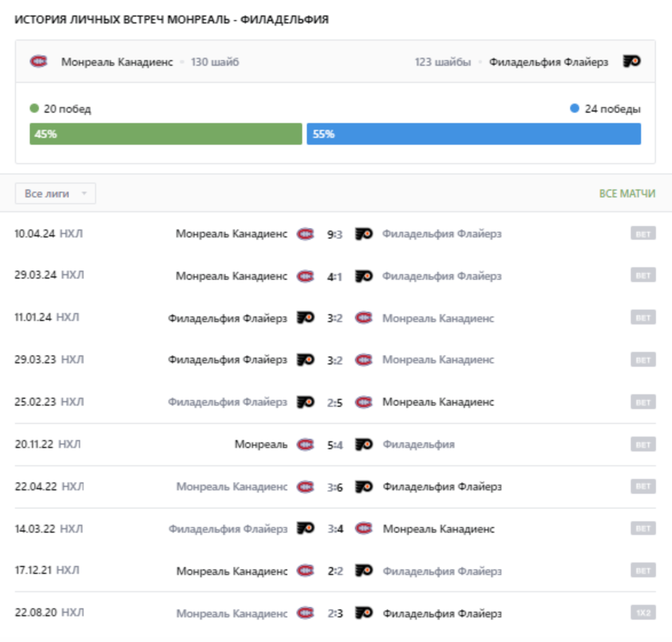The height and width of the screenshot is (642, 672).
Task: Click Montreal Canadiens logo in header summary
Action: click(x=39, y=61)
